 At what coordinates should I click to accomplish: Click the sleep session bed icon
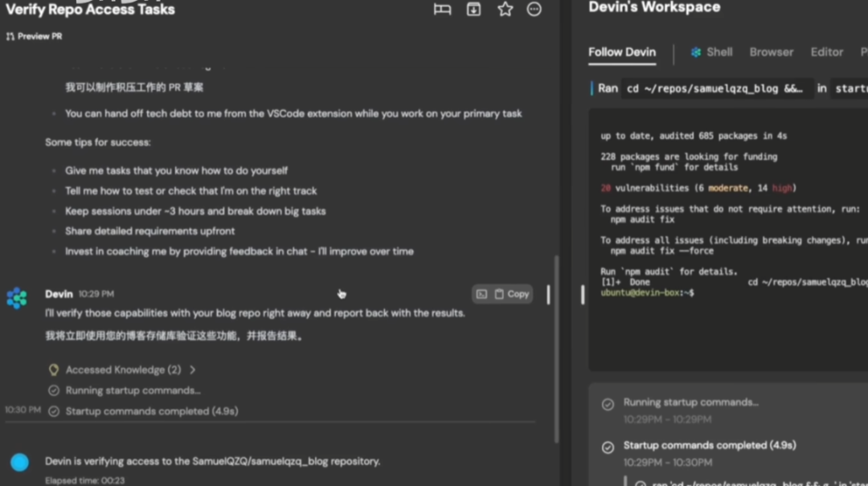[442, 10]
